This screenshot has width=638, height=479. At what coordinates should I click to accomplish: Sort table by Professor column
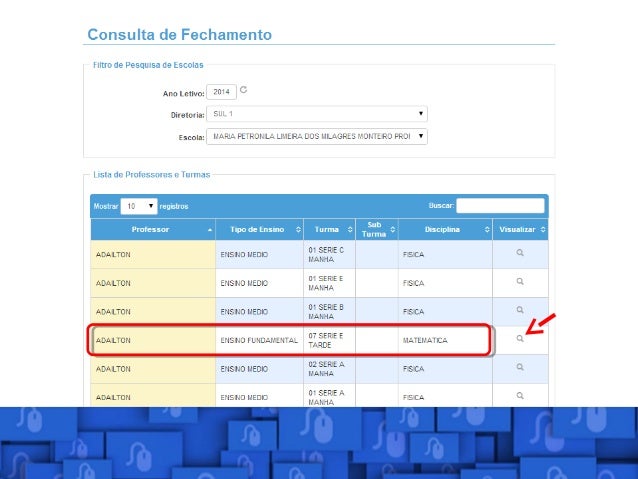click(153, 230)
